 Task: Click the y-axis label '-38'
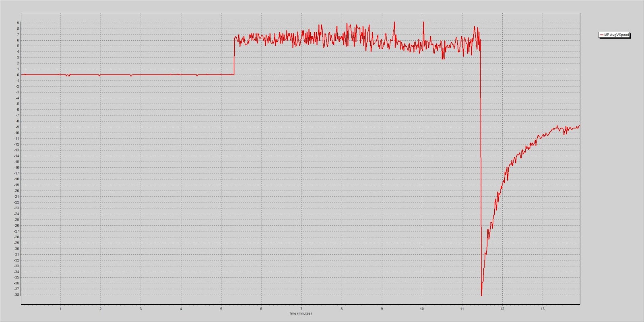pos(17,295)
